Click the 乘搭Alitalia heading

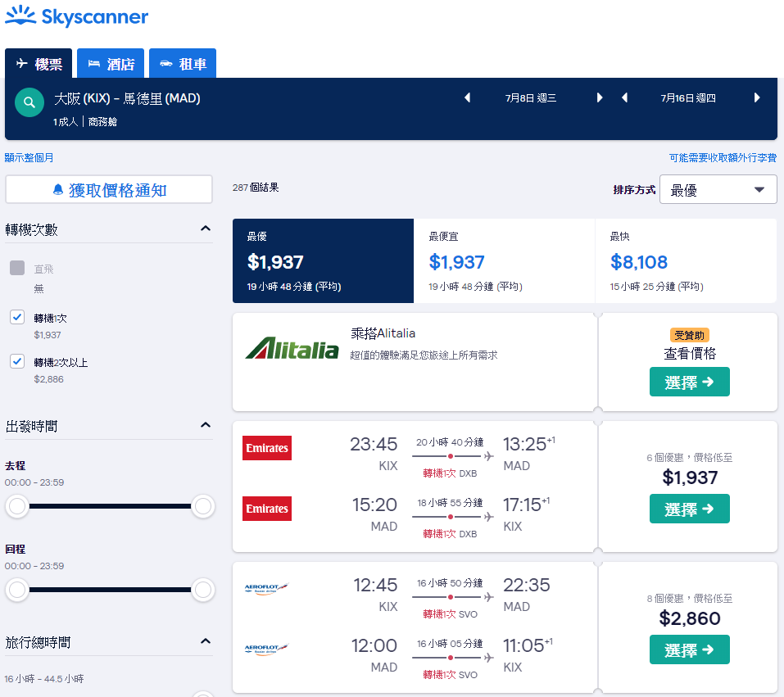[383, 333]
